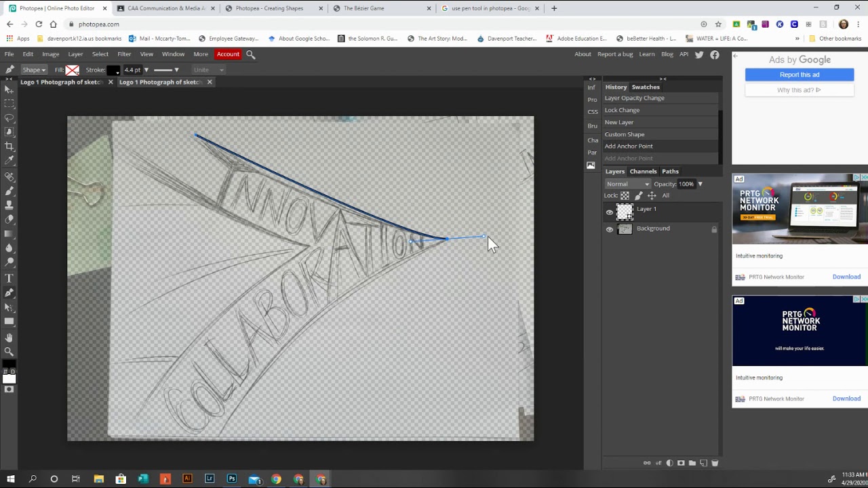Image resolution: width=868 pixels, height=488 pixels.
Task: Open the Normal blend mode dropdown
Action: [x=628, y=184]
